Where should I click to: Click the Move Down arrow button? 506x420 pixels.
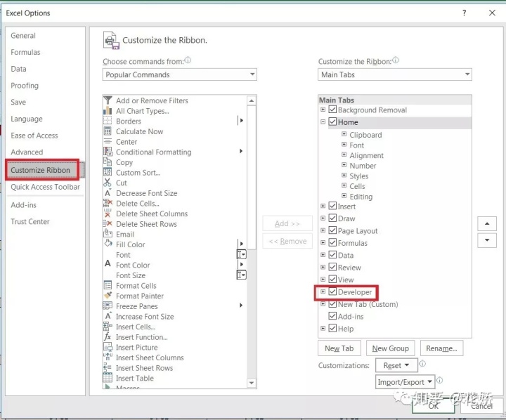[486, 240]
